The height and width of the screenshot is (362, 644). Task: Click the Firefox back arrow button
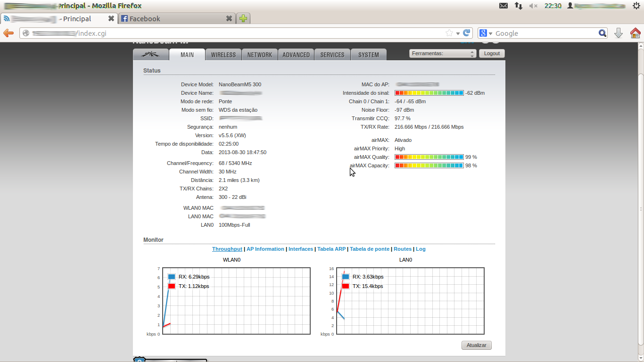(8, 33)
